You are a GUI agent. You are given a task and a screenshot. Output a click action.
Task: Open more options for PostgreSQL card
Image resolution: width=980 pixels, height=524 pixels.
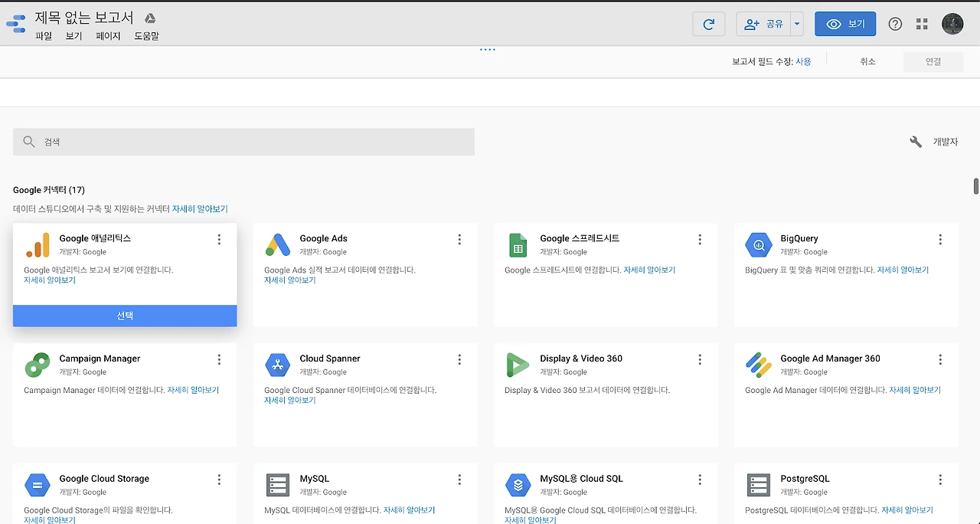tap(940, 480)
